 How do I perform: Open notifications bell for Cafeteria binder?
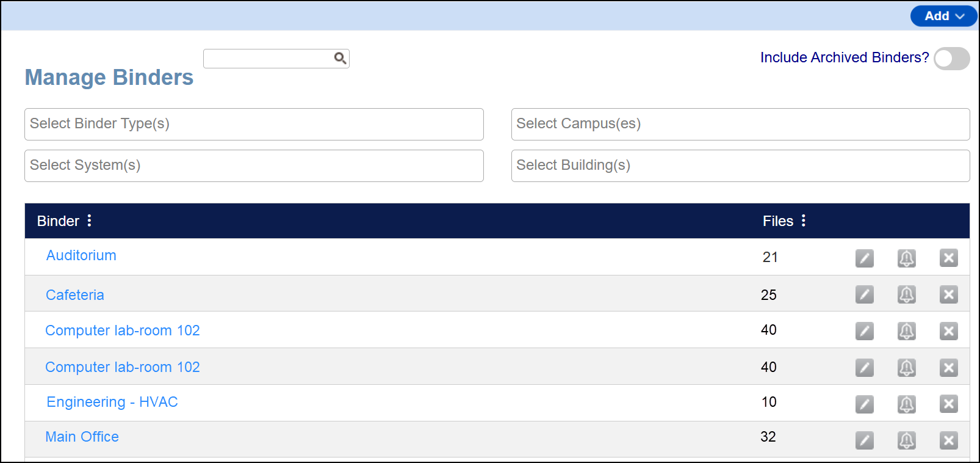click(906, 295)
